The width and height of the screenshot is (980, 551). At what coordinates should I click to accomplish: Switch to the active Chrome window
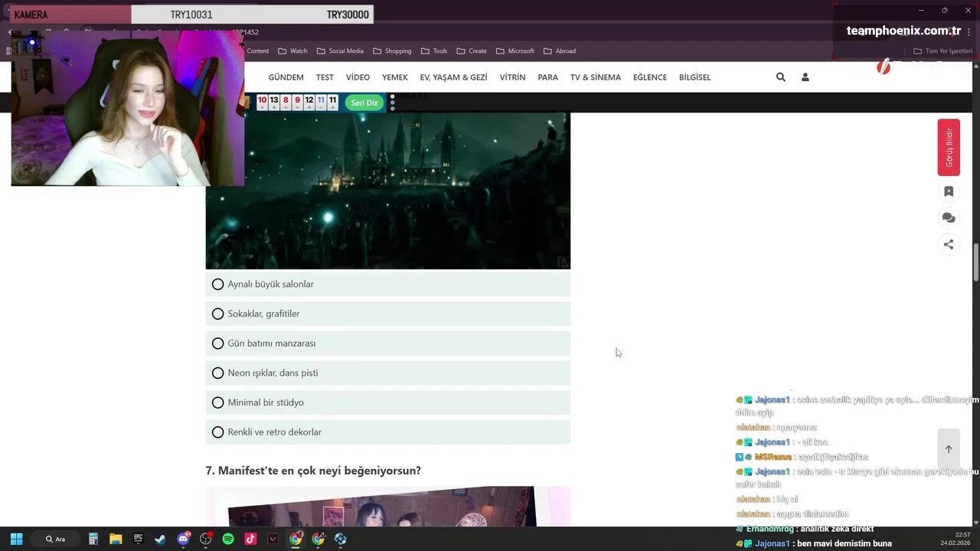pyautogui.click(x=296, y=539)
